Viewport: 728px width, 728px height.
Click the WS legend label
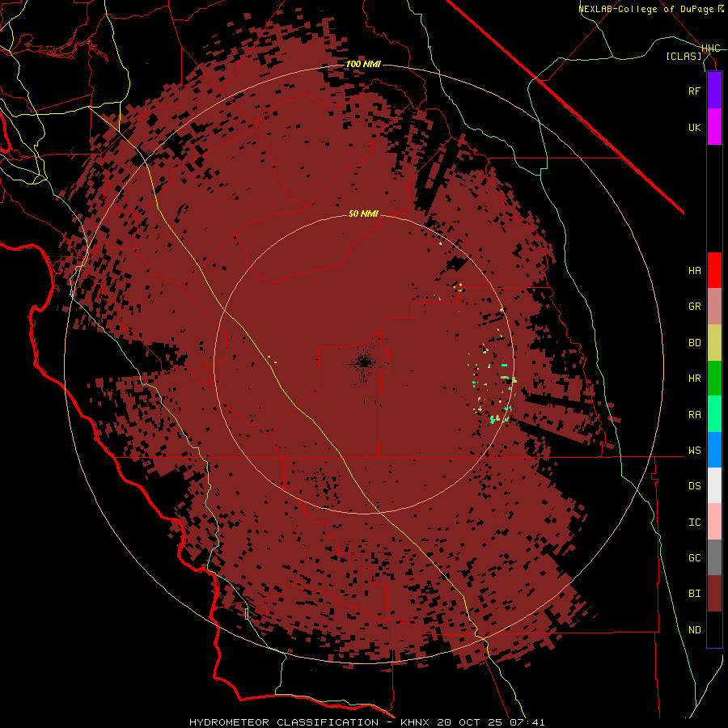694,451
